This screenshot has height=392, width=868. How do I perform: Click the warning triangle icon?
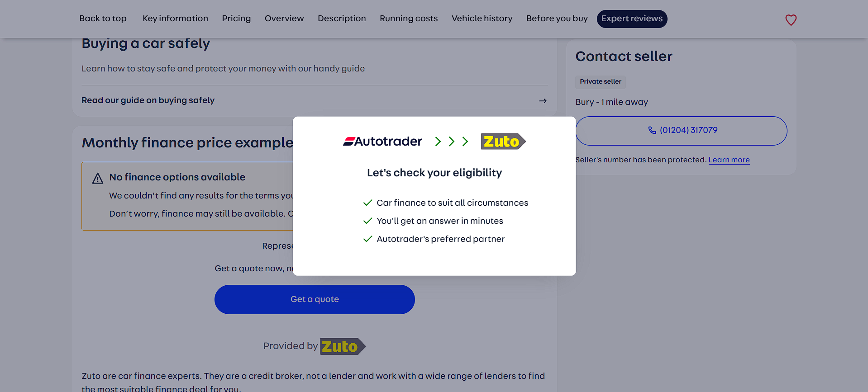click(x=98, y=179)
